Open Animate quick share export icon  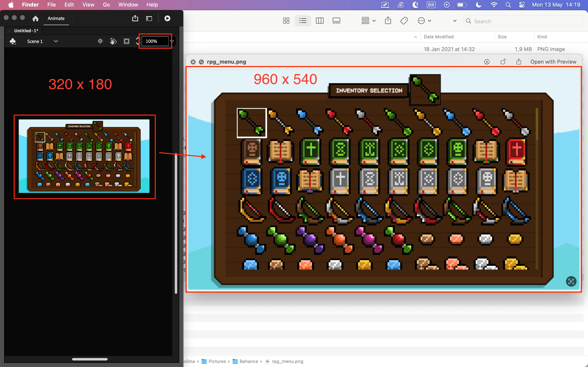pyautogui.click(x=135, y=18)
